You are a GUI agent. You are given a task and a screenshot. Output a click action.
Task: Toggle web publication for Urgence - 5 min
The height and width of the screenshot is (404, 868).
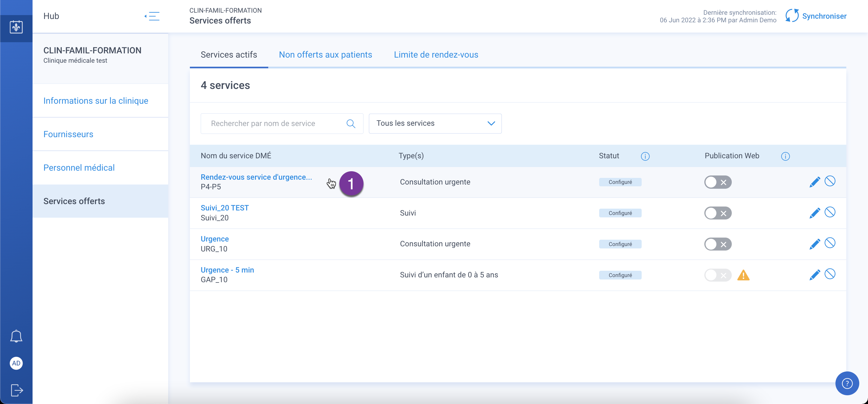tap(718, 275)
